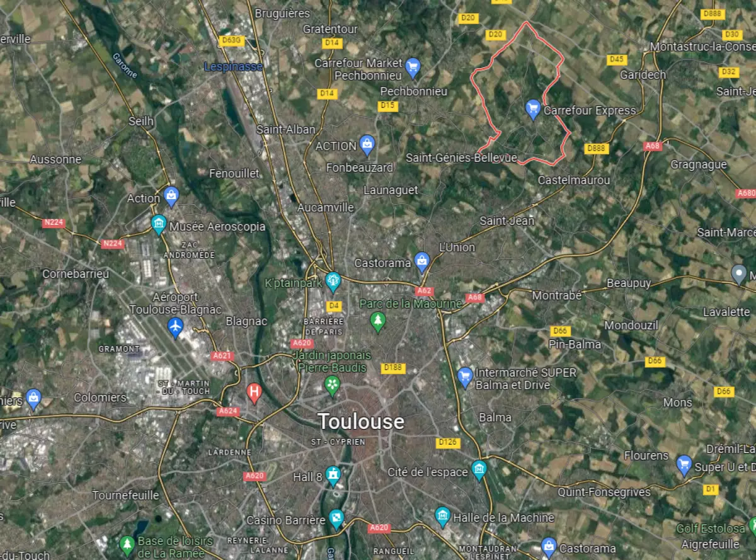
Task: Open the Casino Barrière marker
Action: [336, 519]
